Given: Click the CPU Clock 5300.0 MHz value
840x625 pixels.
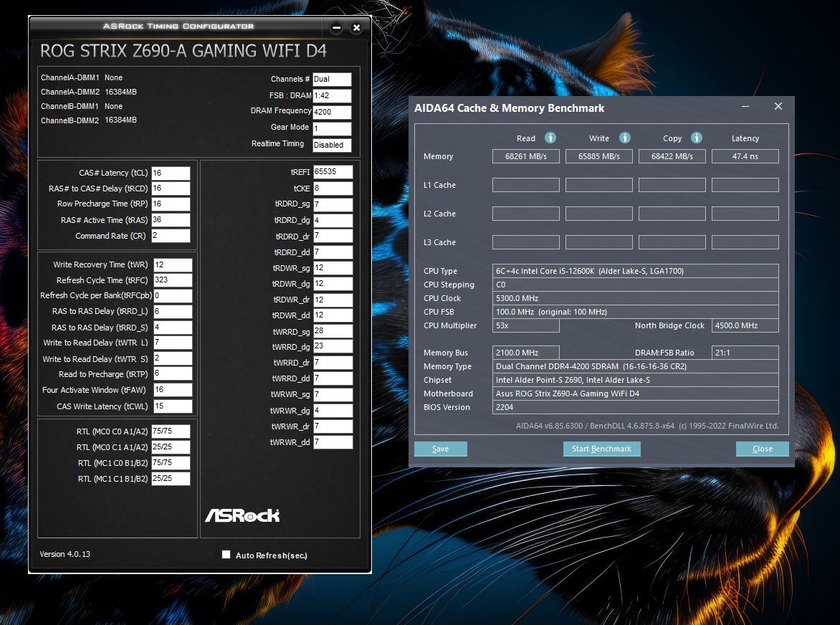Looking at the screenshot, I should tap(635, 298).
